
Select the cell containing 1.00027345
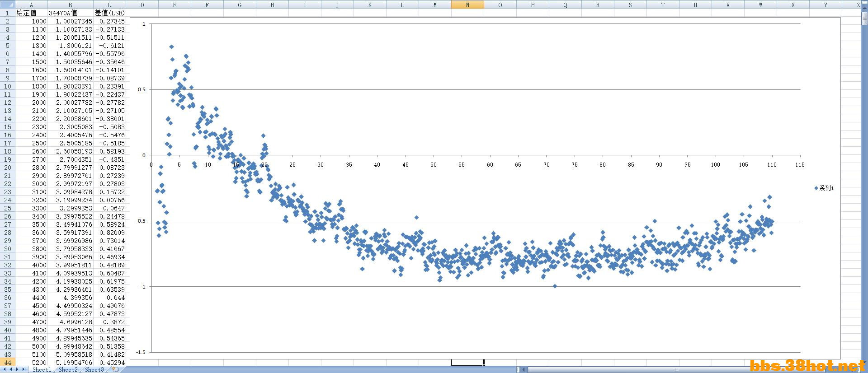tap(71, 21)
